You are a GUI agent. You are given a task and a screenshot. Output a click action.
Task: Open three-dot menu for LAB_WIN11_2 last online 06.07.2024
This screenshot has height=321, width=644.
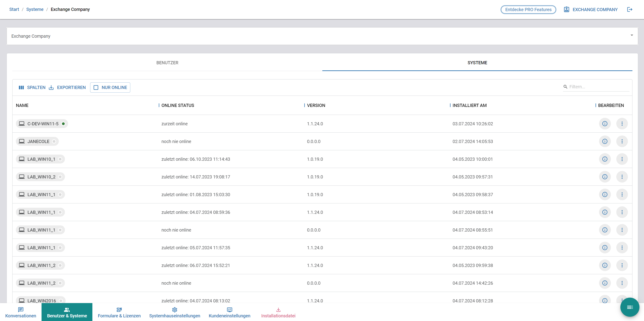tap(622, 265)
